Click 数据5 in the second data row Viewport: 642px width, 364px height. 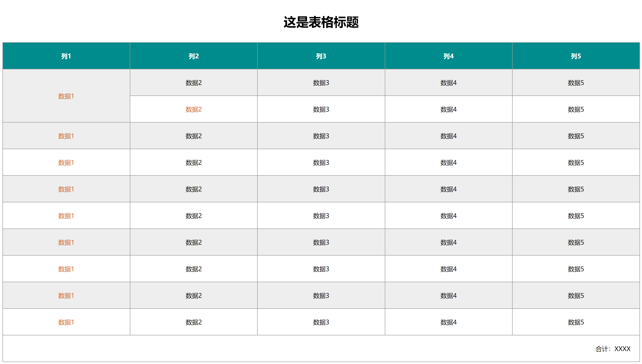coord(576,109)
